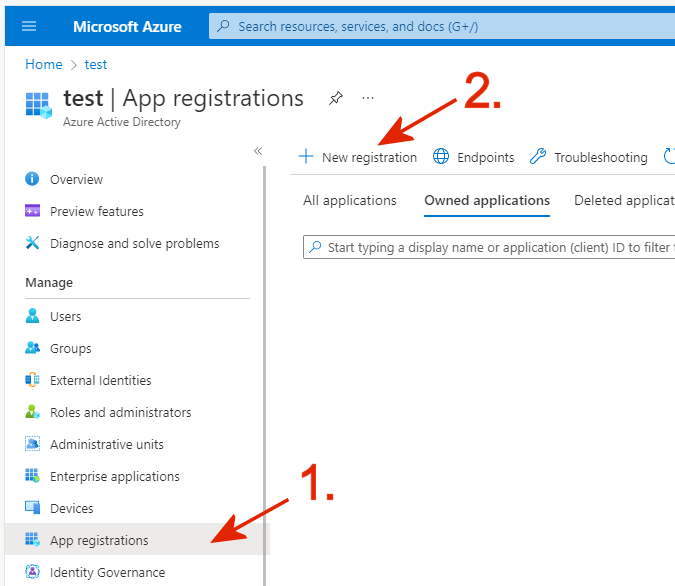Open Roles and administrators

121,412
